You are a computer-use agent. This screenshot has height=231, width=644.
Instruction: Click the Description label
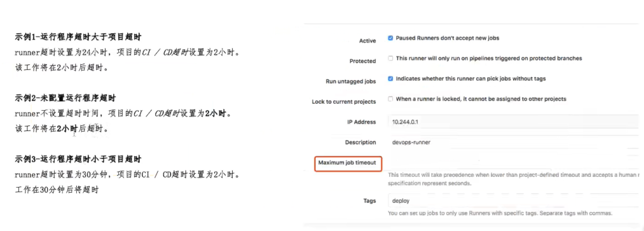[x=360, y=142]
